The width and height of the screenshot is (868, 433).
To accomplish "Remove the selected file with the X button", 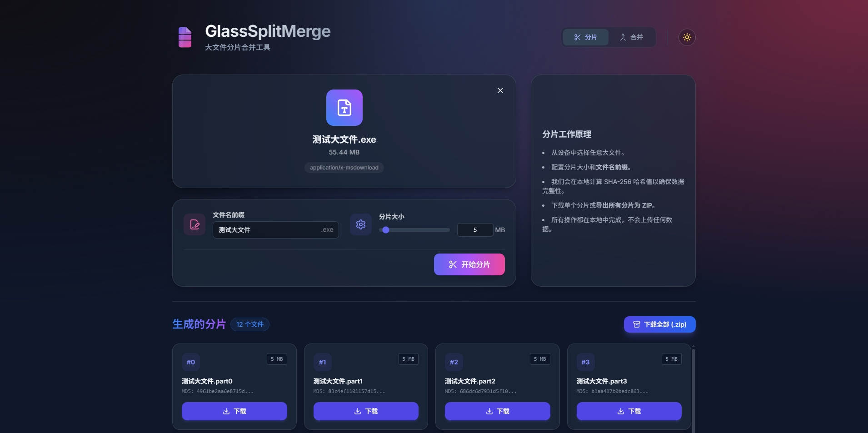I will pos(500,90).
